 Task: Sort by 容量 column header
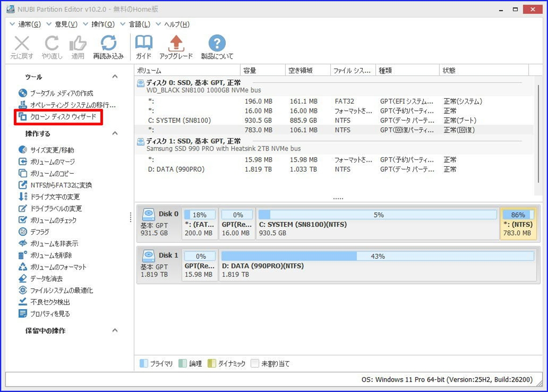click(x=263, y=70)
